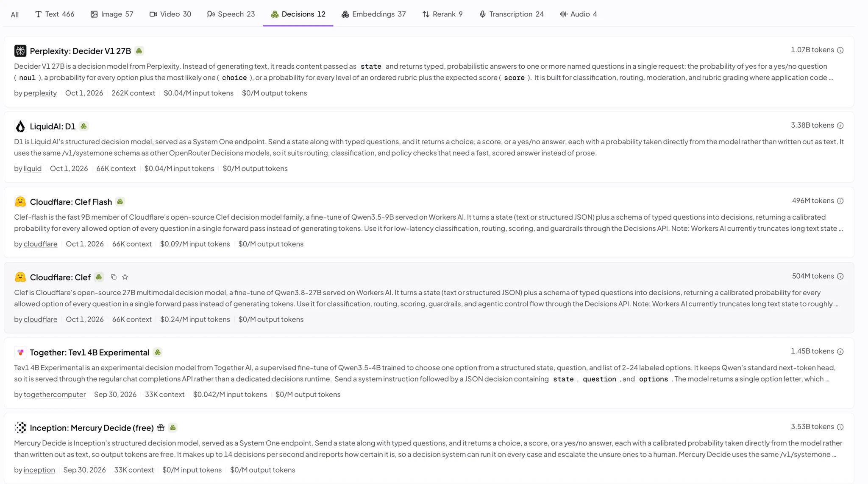Click the Cloudflare: Clef Flash emoji logo
The height and width of the screenshot is (484, 868).
[20, 202]
